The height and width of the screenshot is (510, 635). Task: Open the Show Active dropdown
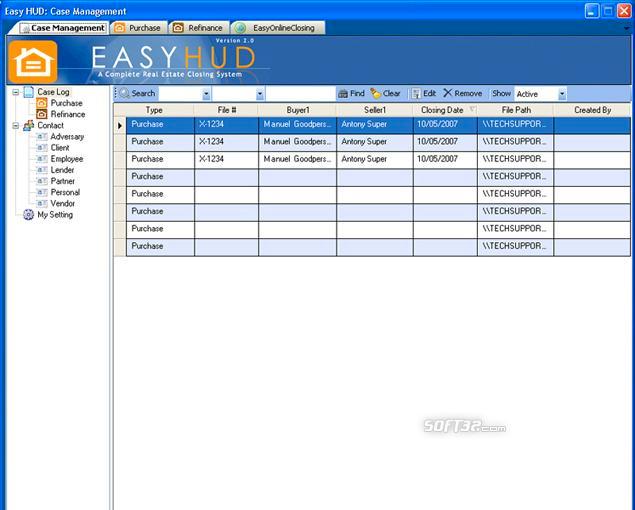click(x=562, y=94)
